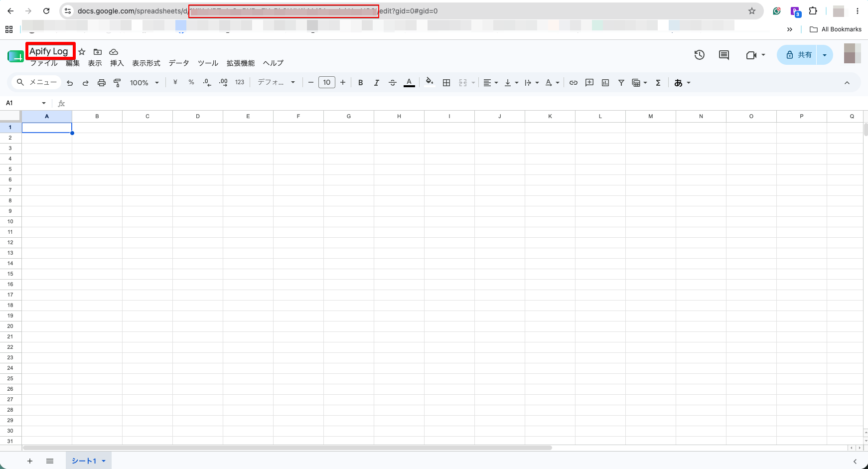Viewport: 868px width, 469px height.
Task: Activate the paint format tool
Action: coord(118,83)
